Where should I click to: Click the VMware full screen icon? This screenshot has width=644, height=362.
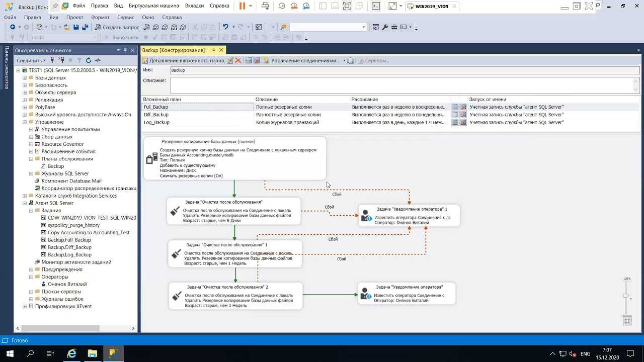pos(347,6)
